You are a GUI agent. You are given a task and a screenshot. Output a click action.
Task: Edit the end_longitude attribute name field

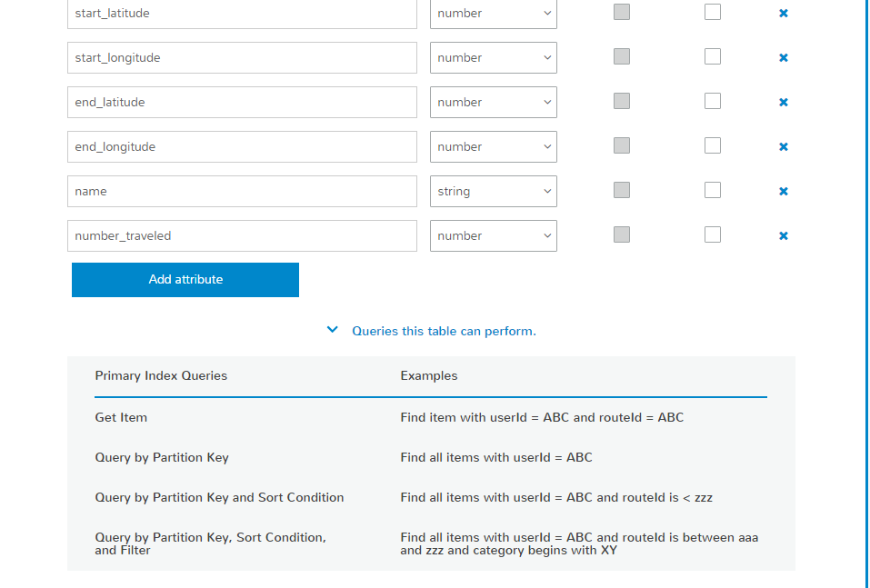[242, 147]
